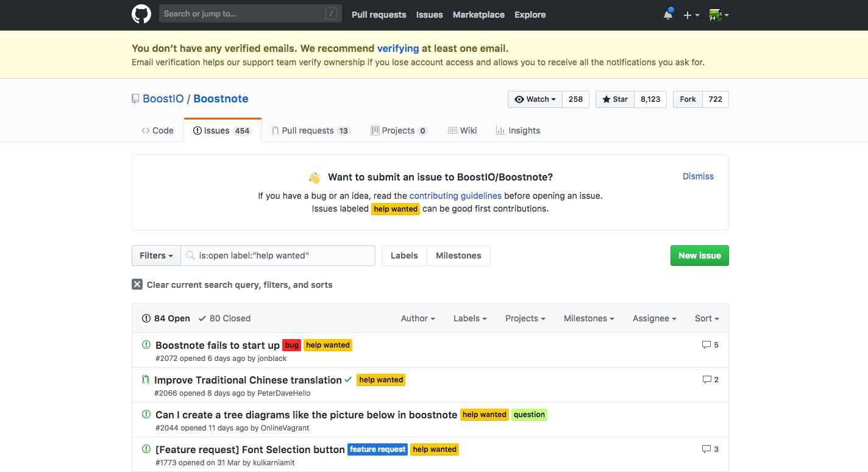This screenshot has width=868, height=472.
Task: Open the Sort dropdown
Action: click(707, 318)
